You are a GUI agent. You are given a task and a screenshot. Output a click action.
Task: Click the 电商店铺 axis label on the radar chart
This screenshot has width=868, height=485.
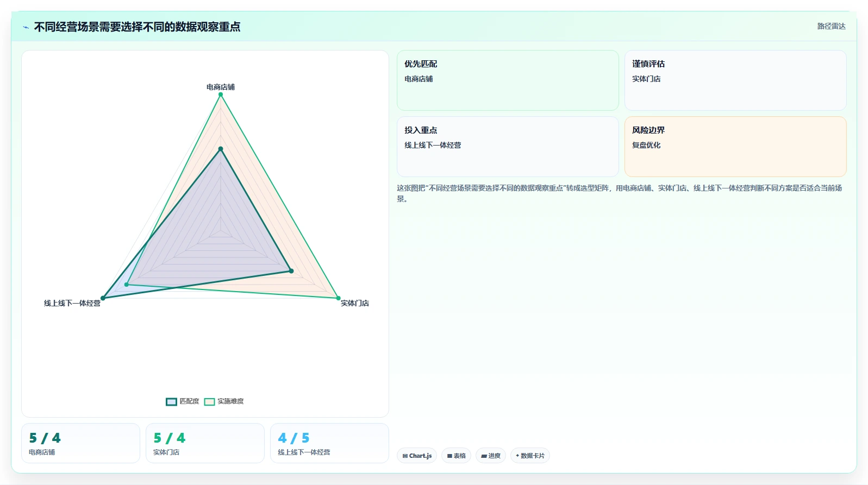(x=221, y=87)
